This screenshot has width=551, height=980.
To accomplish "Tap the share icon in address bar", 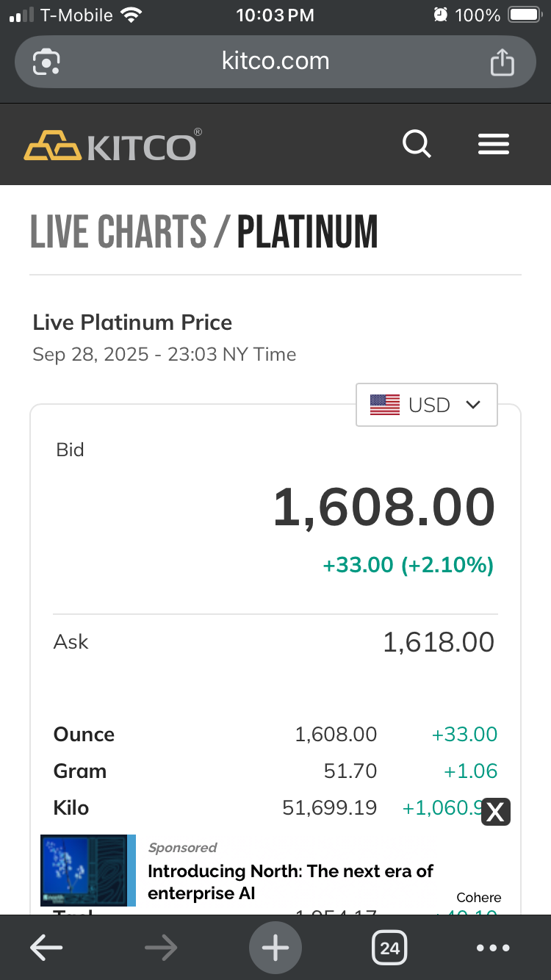I will pos(503,62).
